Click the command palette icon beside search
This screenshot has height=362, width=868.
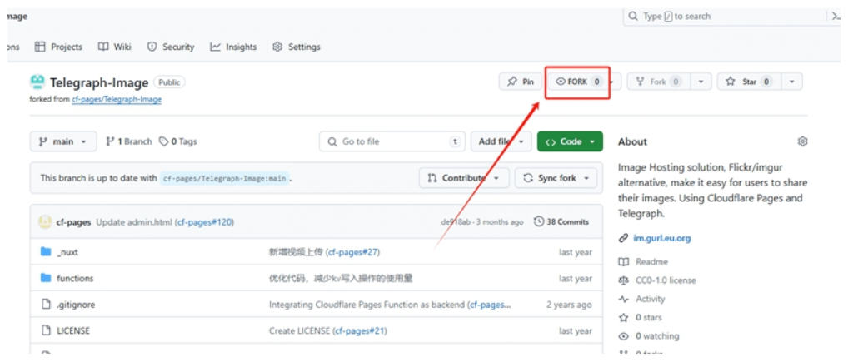[835, 17]
